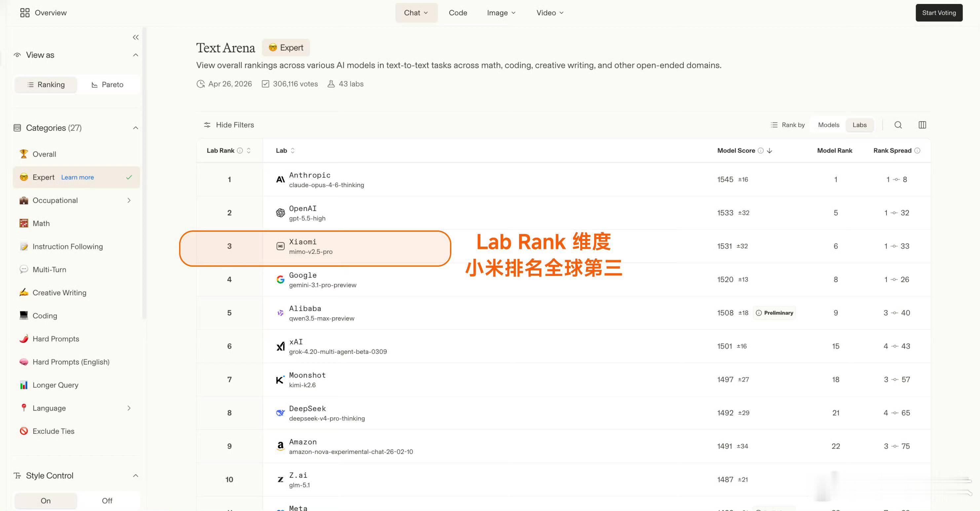The width and height of the screenshot is (980, 511).
Task: Open the Code tab
Action: (x=458, y=13)
